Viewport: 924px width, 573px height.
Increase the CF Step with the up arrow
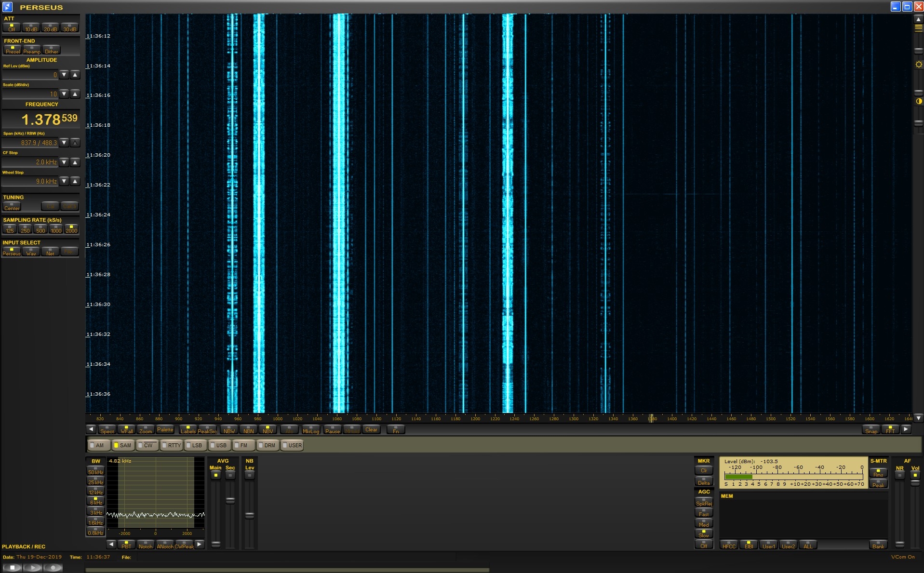coord(75,162)
